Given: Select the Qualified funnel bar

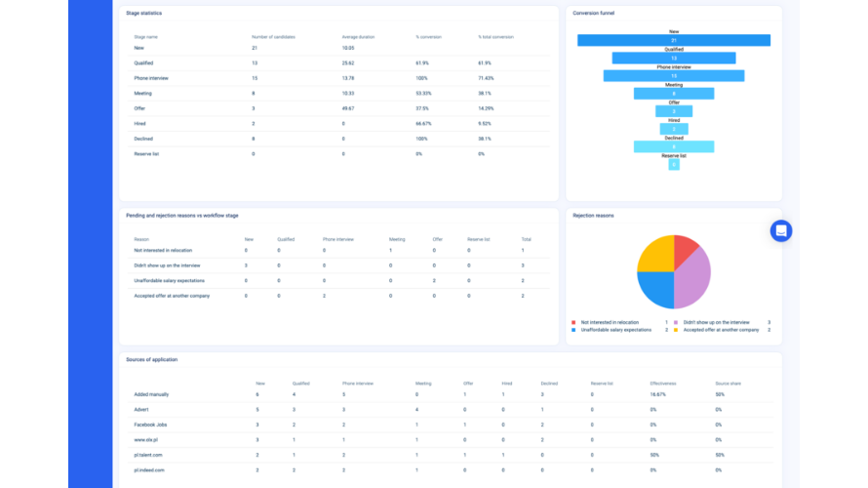Looking at the screenshot, I should pyautogui.click(x=673, y=58).
